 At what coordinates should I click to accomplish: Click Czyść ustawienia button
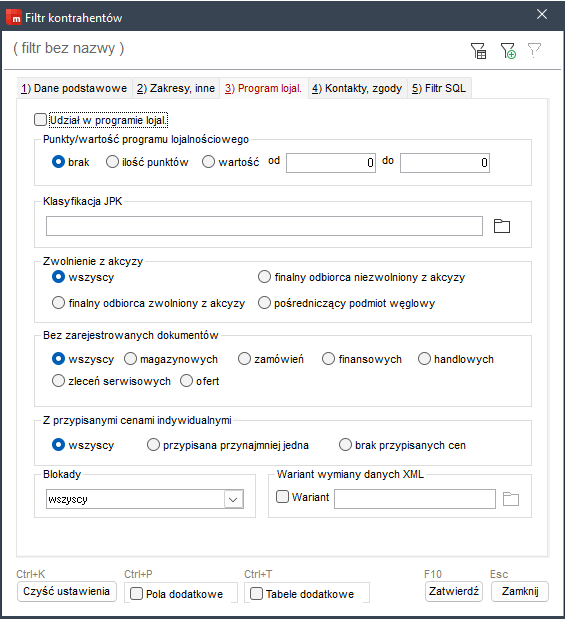coord(66,592)
